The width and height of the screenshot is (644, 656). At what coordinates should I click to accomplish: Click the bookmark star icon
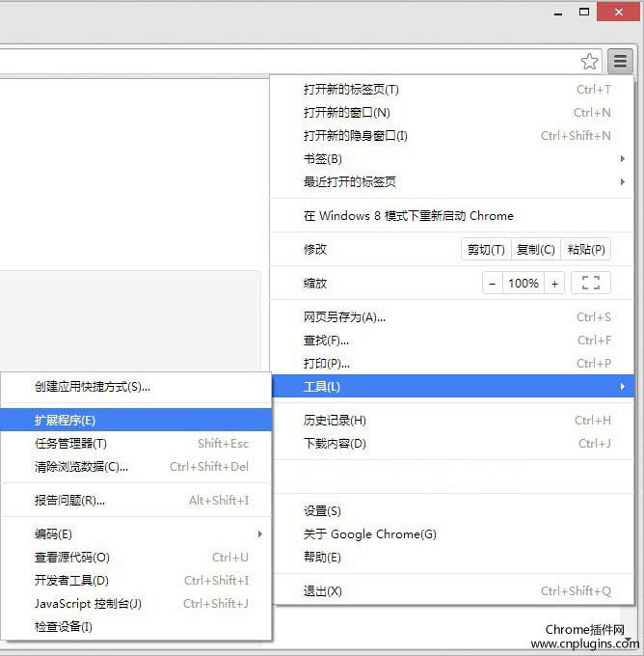click(x=589, y=62)
